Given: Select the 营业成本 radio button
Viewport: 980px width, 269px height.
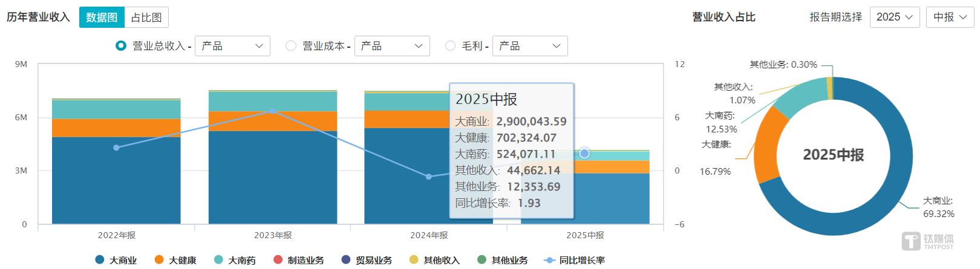Looking at the screenshot, I should coord(291,46).
